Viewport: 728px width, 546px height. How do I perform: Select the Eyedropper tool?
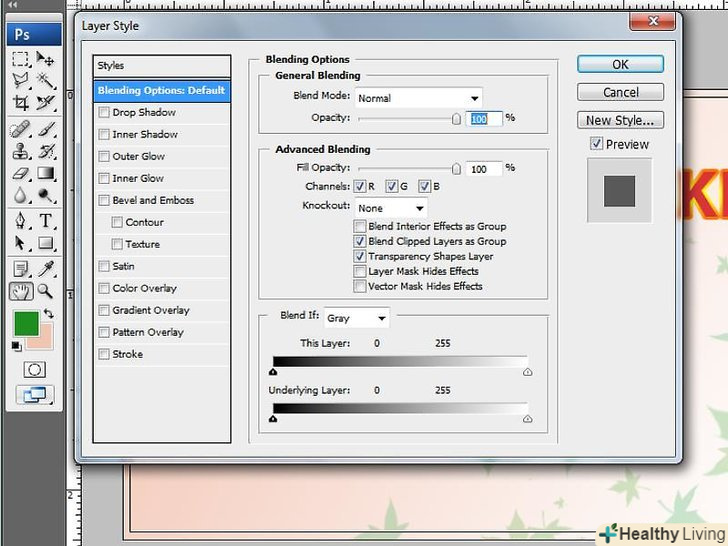click(46, 269)
